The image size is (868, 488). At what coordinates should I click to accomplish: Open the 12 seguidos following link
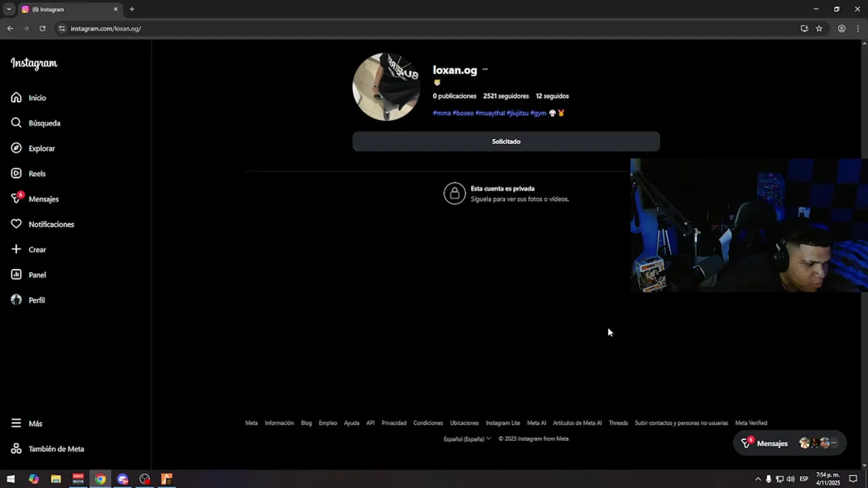click(552, 96)
